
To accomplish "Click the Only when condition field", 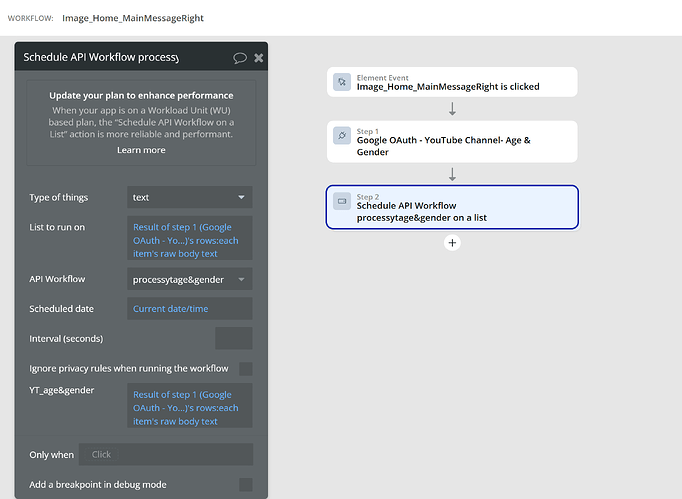I will (x=165, y=455).
